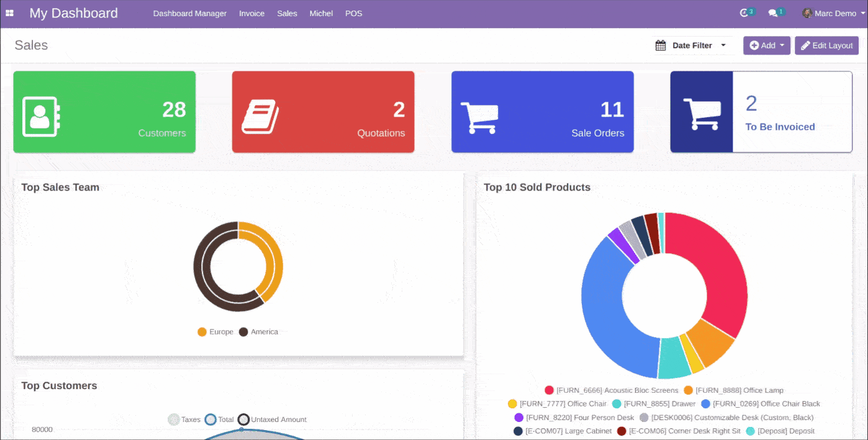Switch to the POS menu item
The width and height of the screenshot is (868, 440).
click(353, 13)
